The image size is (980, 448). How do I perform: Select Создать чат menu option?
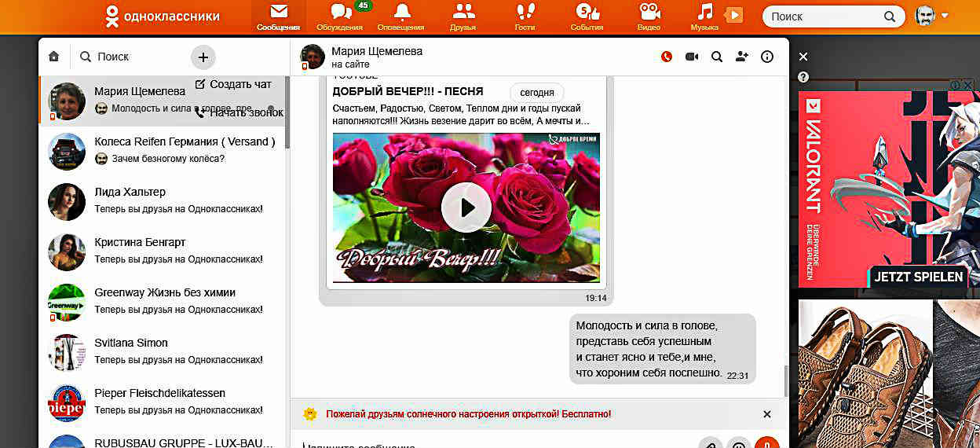click(233, 84)
